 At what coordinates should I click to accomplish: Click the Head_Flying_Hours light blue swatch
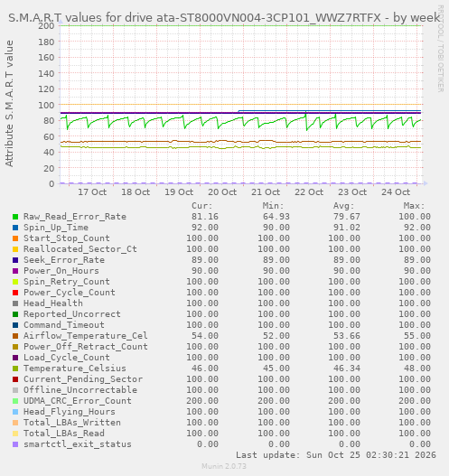pyautogui.click(x=15, y=412)
